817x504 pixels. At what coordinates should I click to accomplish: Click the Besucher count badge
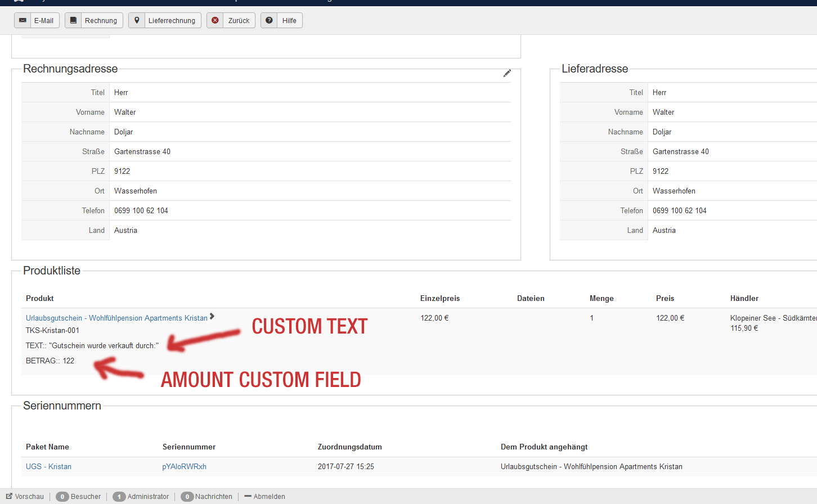point(62,497)
